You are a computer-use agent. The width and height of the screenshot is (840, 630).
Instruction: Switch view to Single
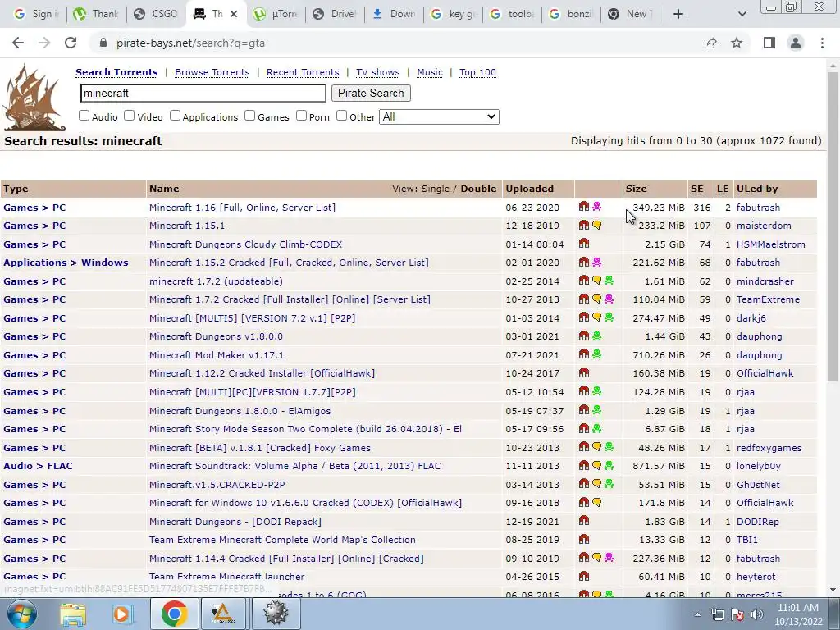click(436, 189)
